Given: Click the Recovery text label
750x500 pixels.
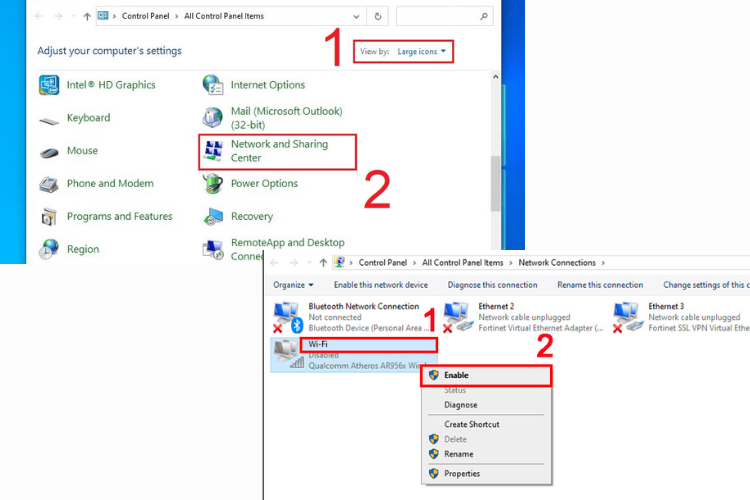Looking at the screenshot, I should coord(252,217).
